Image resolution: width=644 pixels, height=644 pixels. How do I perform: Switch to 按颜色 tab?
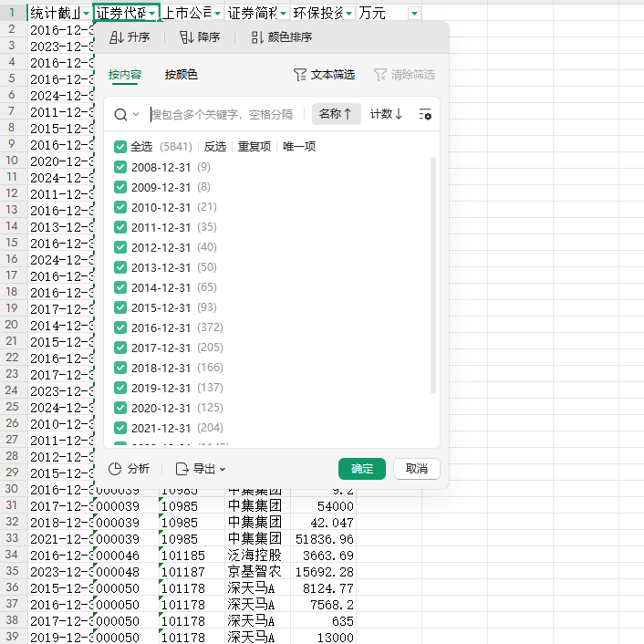click(181, 75)
